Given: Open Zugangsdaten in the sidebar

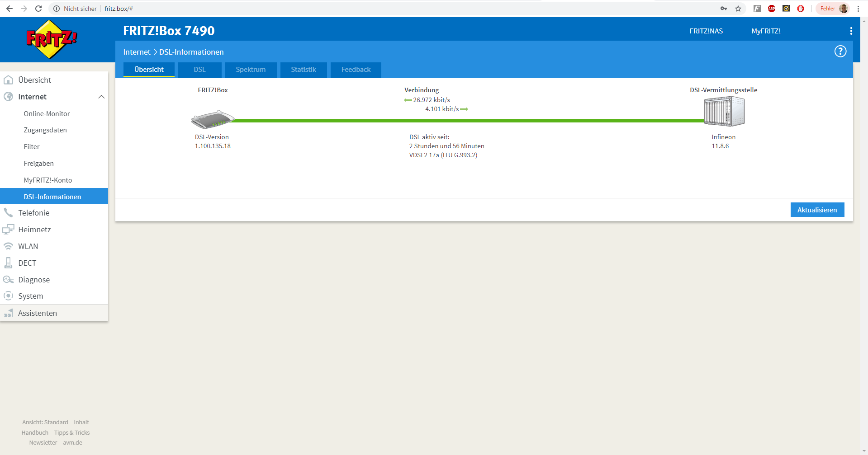Looking at the screenshot, I should point(45,130).
